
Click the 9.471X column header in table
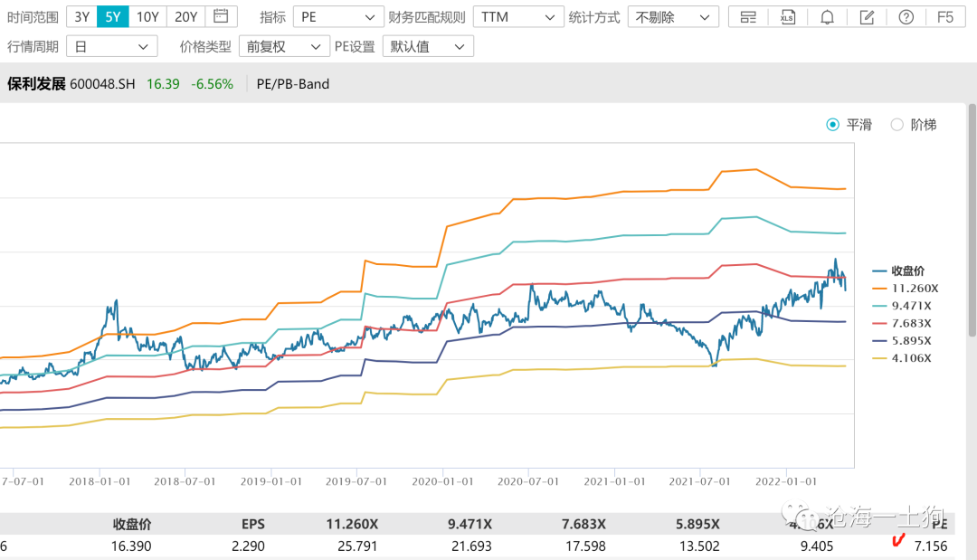tap(470, 524)
